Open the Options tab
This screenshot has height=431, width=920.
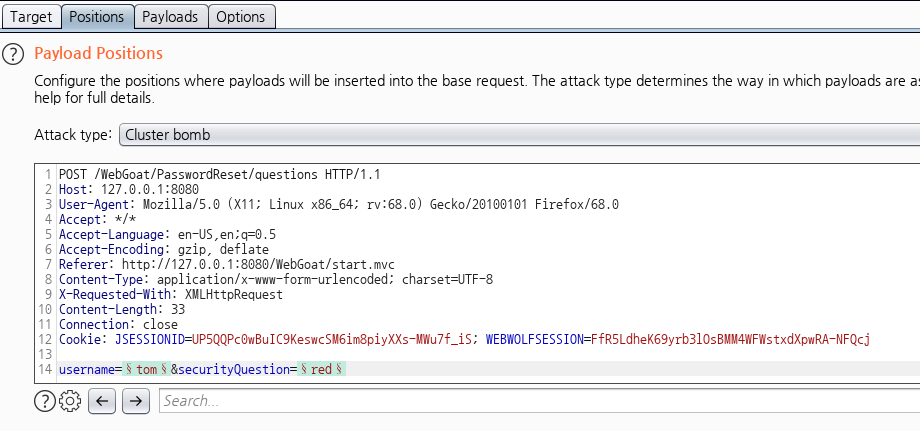(x=241, y=17)
